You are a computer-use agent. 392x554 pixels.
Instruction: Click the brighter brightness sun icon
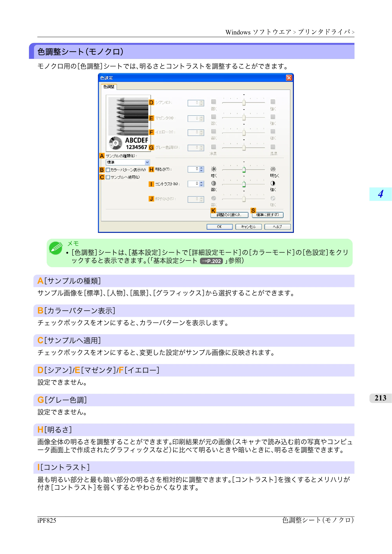click(x=273, y=169)
